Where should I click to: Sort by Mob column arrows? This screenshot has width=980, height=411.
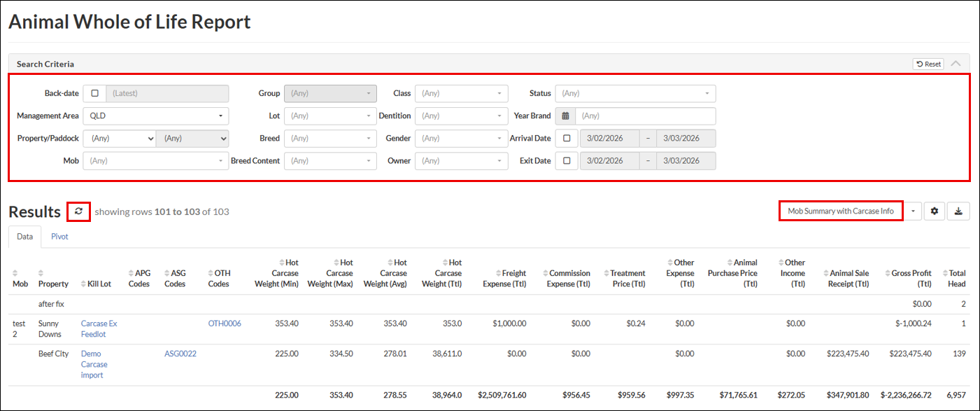coord(16,273)
